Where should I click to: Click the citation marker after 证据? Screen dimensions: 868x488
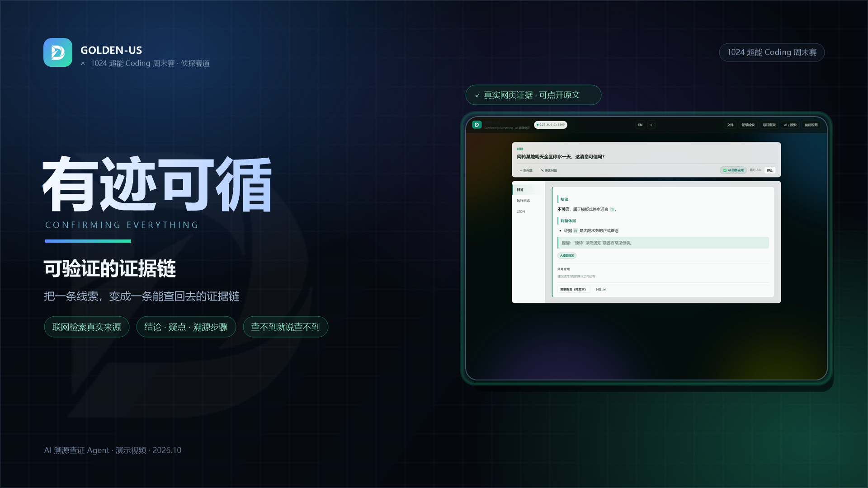576,231
